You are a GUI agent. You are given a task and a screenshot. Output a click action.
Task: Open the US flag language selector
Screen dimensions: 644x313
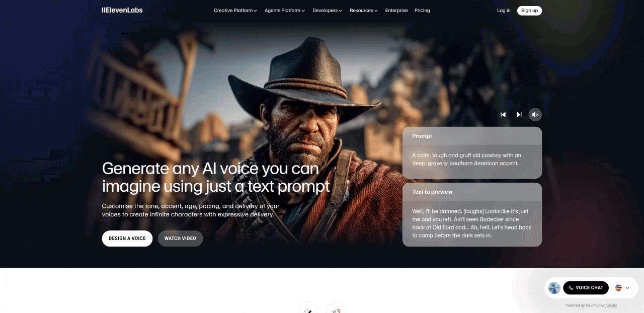pos(622,288)
